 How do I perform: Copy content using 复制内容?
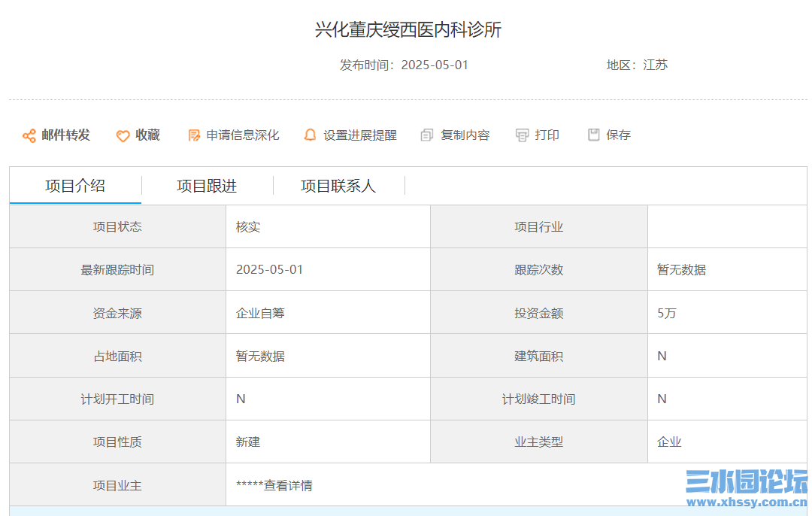click(465, 135)
